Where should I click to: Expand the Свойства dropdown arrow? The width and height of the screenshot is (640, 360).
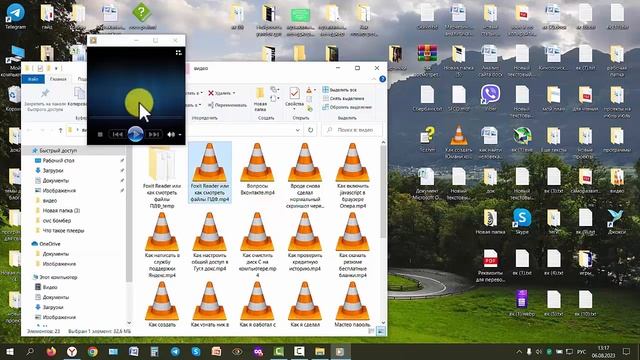[x=294, y=109]
